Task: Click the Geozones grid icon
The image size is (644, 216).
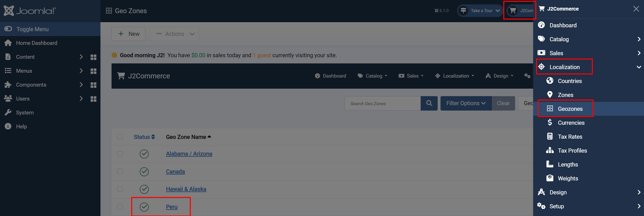Action: click(x=550, y=109)
